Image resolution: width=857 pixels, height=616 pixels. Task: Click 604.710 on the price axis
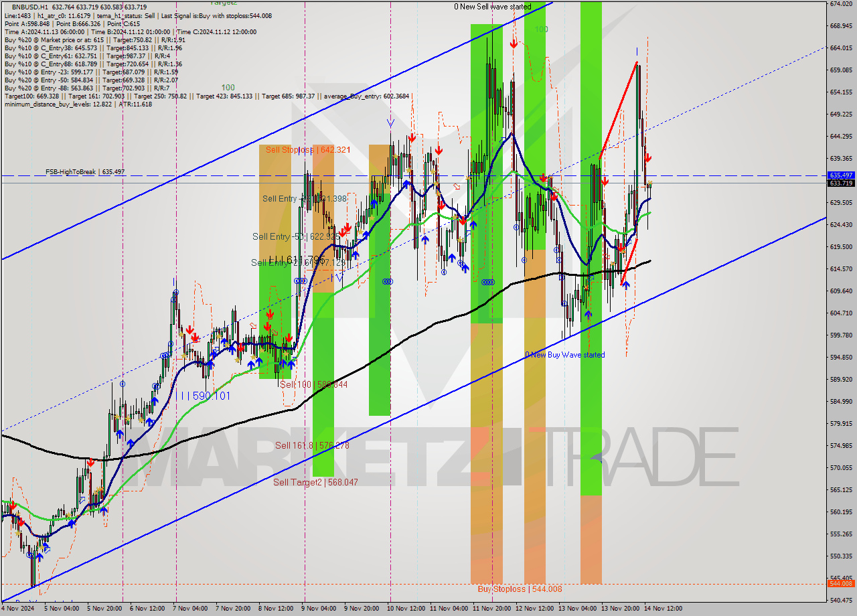pos(841,313)
